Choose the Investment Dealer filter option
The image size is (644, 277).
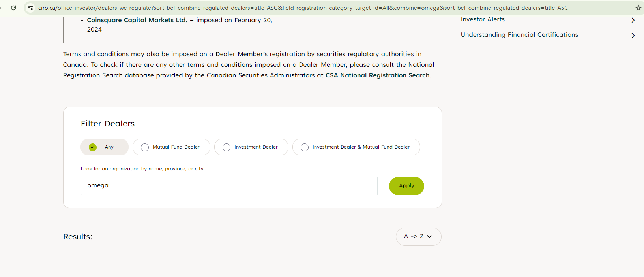[227, 147]
